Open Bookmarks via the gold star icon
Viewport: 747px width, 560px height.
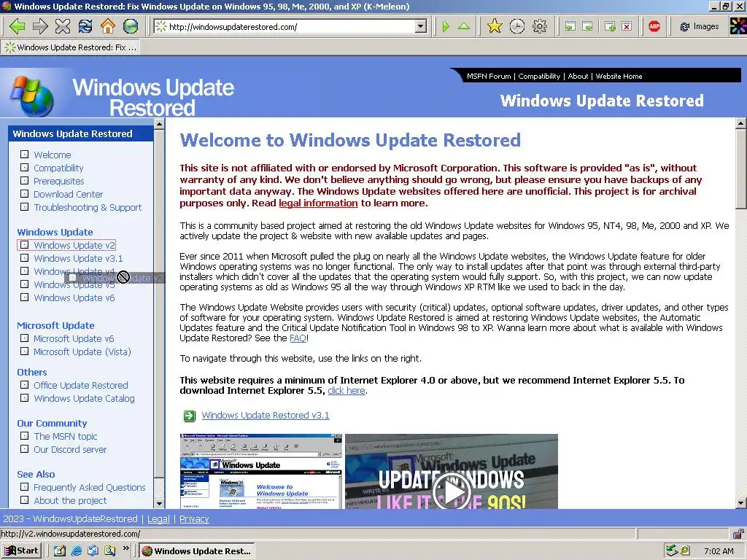pos(495,26)
